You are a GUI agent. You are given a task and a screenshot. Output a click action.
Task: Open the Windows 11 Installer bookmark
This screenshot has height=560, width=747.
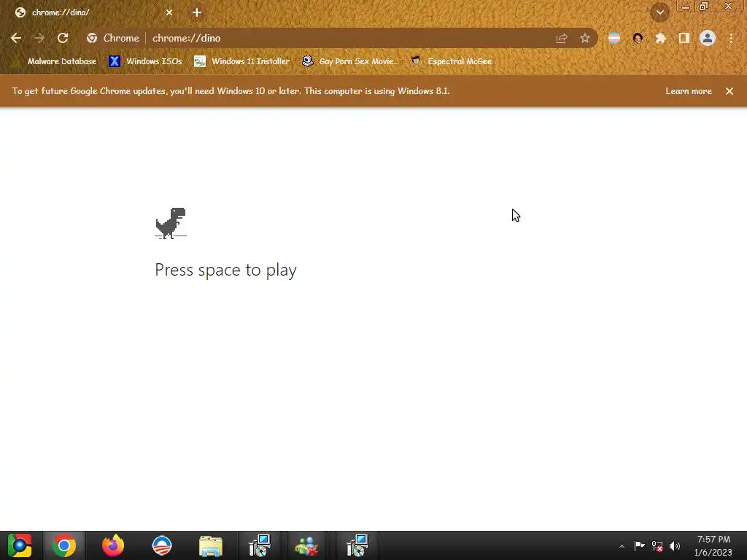pos(242,61)
